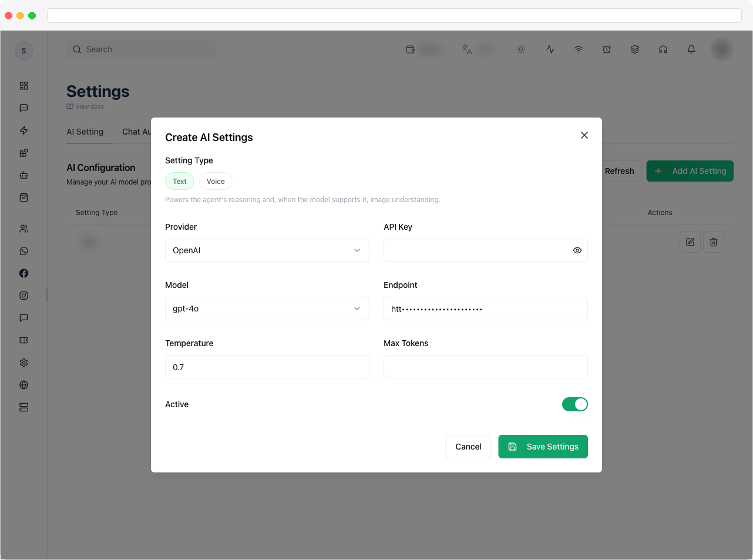Click the Search box in top bar
The height and width of the screenshot is (560, 753).
click(142, 49)
